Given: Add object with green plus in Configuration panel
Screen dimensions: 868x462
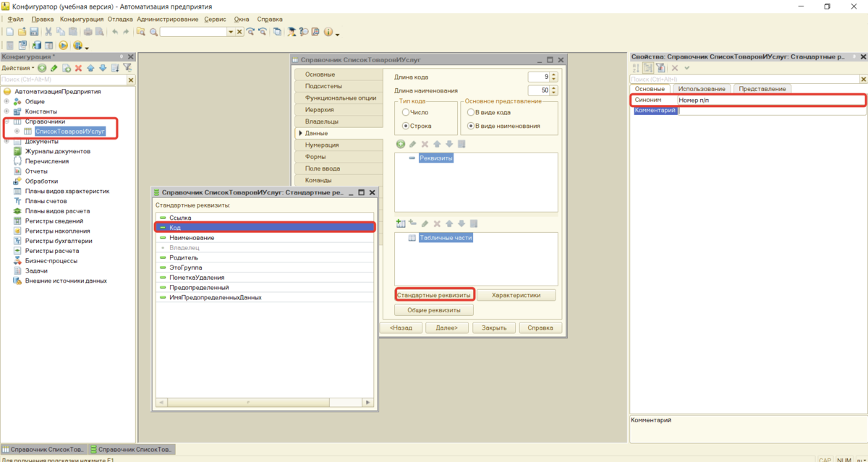Looking at the screenshot, I should [x=42, y=68].
